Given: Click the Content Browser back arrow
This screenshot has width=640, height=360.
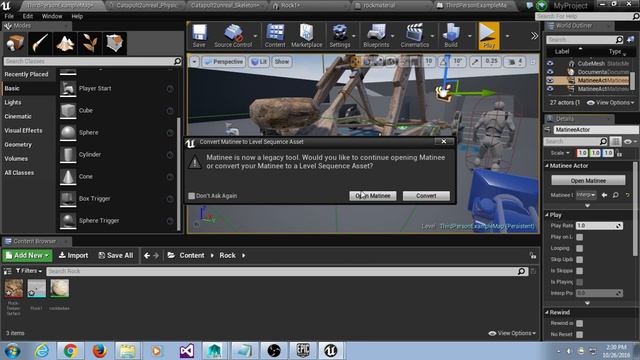Looking at the screenshot, I should point(147,256).
